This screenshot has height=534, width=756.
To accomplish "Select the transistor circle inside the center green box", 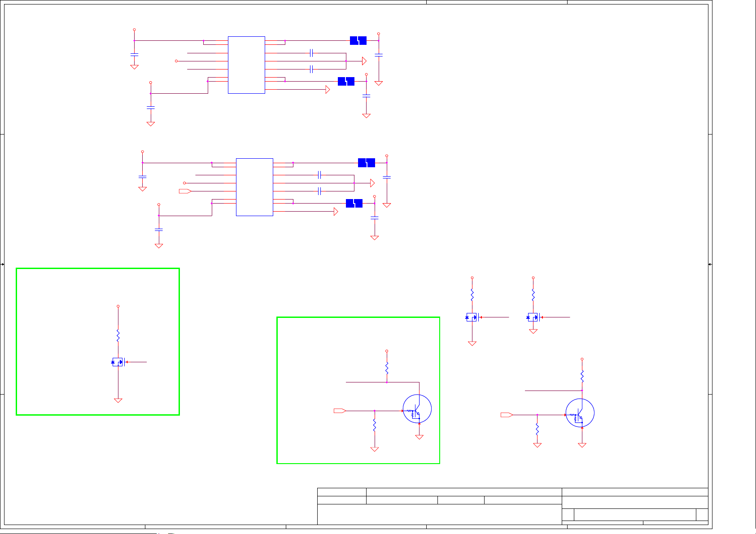I will pyautogui.click(x=417, y=409).
